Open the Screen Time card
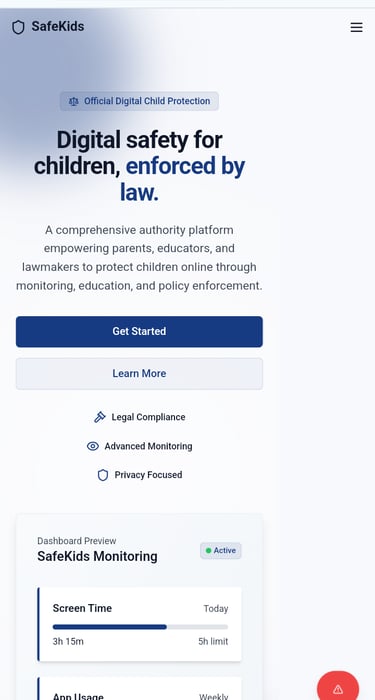The width and height of the screenshot is (375, 700). pos(140,624)
